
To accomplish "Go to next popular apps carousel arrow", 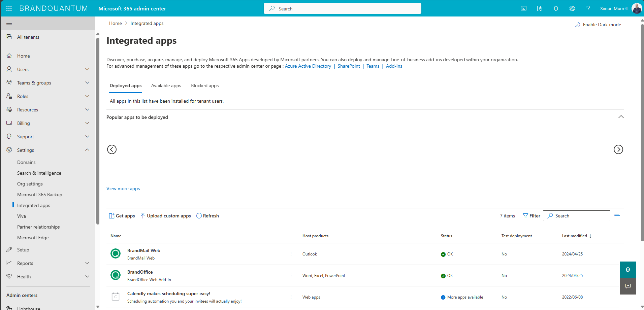I will [618, 149].
